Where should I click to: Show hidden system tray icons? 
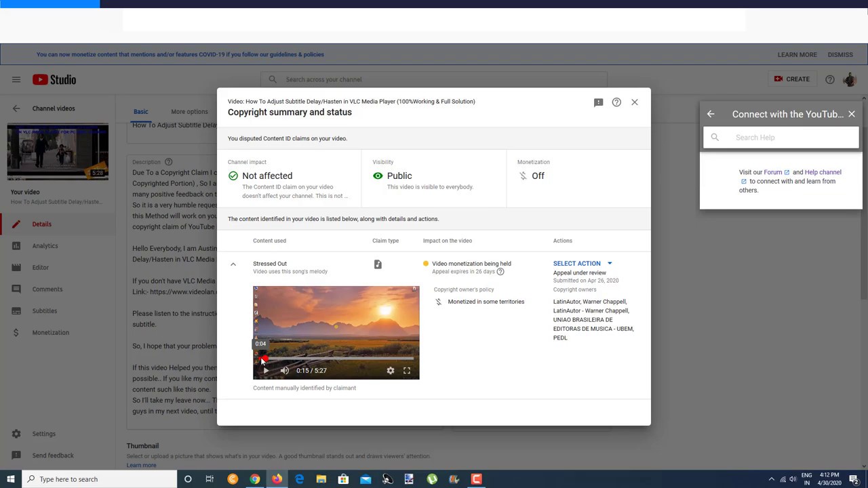[771, 479]
